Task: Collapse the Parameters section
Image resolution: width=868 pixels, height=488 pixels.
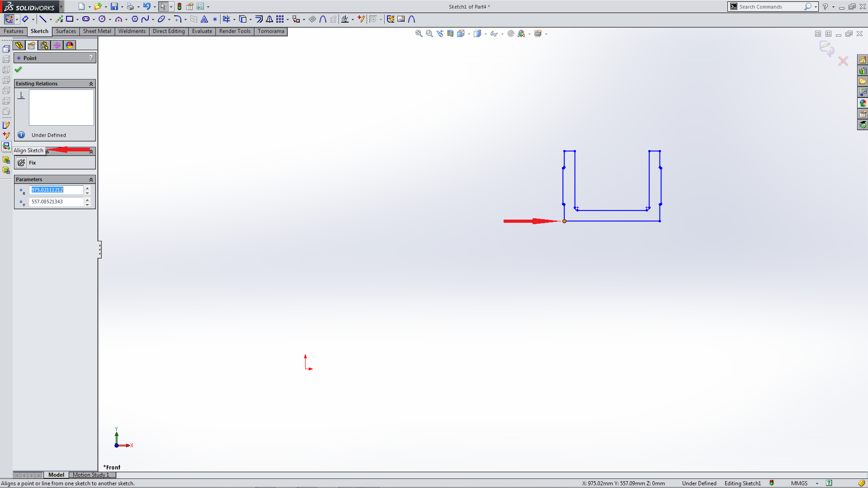Action: pos(91,180)
